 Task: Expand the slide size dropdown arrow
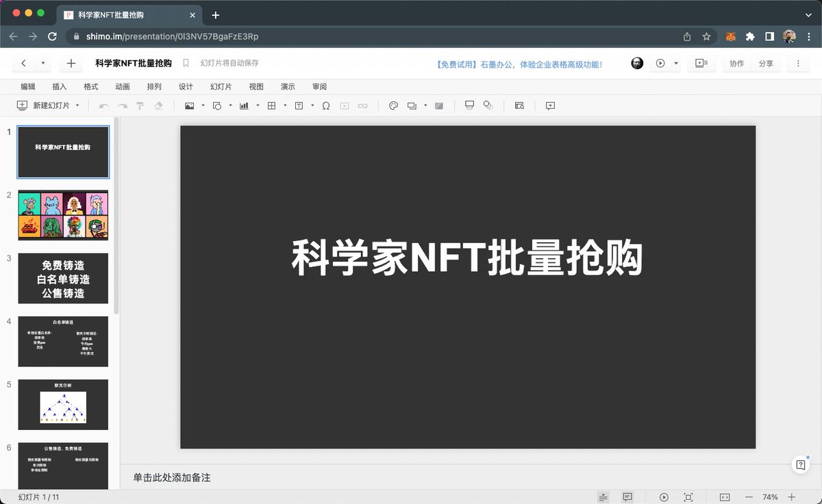point(425,105)
